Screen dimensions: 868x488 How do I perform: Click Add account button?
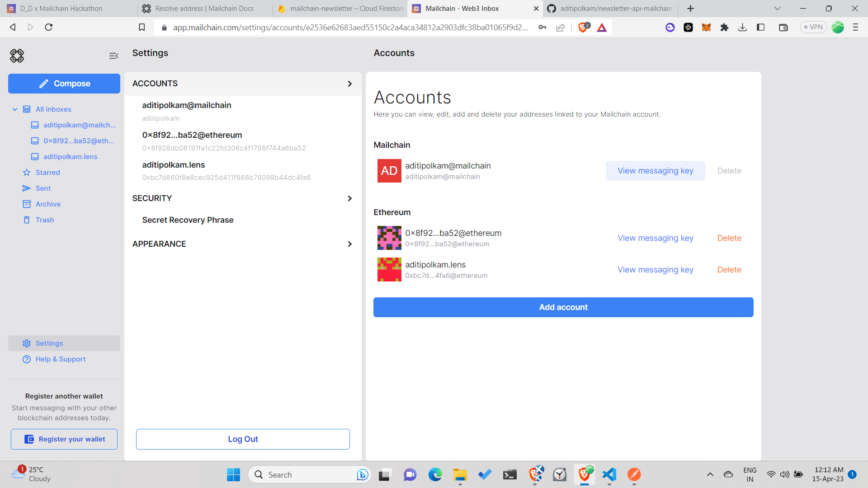pos(563,307)
